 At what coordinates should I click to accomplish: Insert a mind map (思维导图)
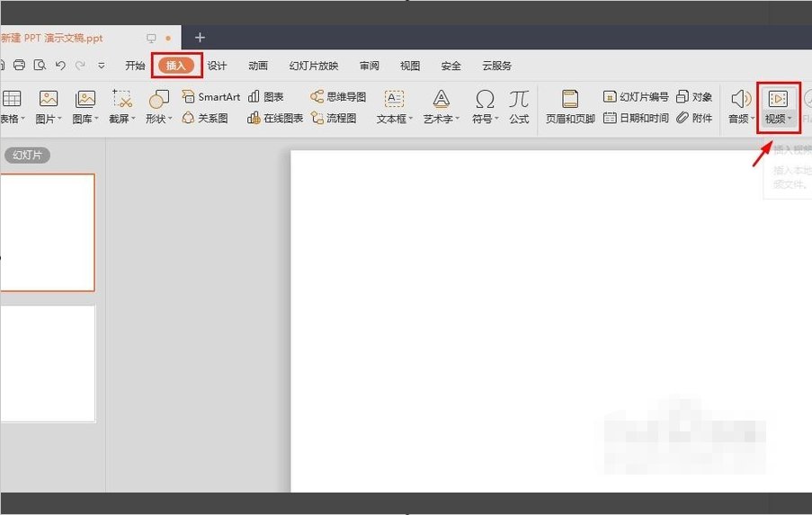click(x=339, y=97)
